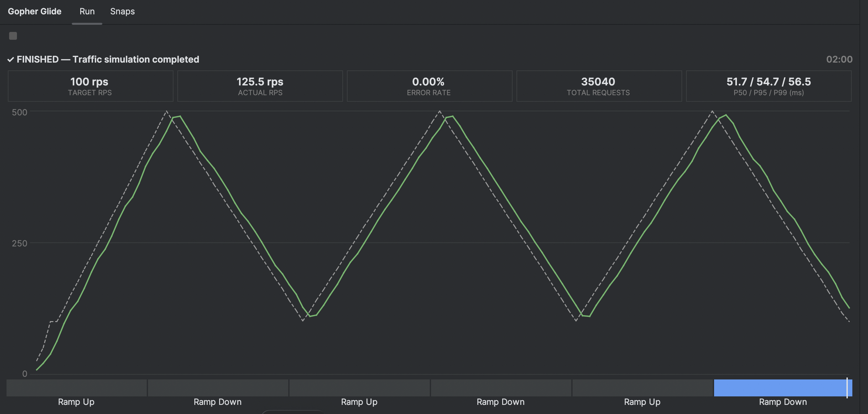
Task: Click the 500 y-axis label
Action: pos(19,112)
